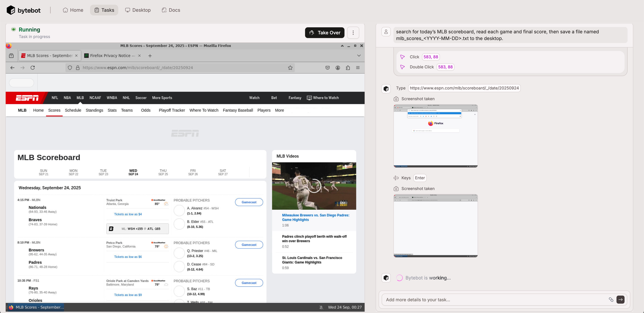Image resolution: width=644 pixels, height=313 pixels.
Task: Click Tickets as low as $6 link
Action: tap(128, 257)
